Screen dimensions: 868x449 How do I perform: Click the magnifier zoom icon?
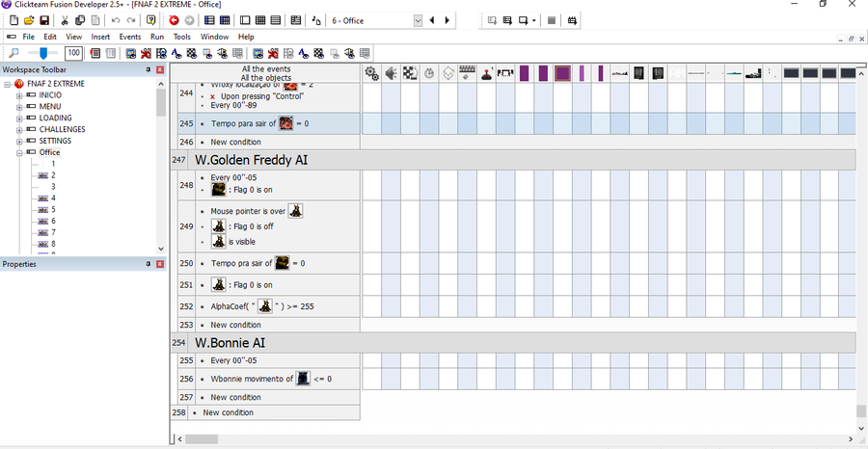[14, 53]
